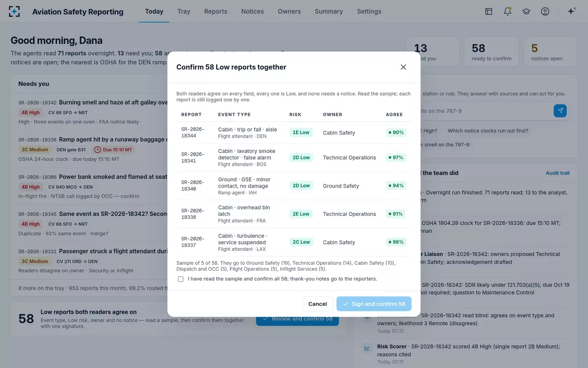The width and height of the screenshot is (588, 368).
Task: Open the sparkle AI assistant icon
Action: 572,11
